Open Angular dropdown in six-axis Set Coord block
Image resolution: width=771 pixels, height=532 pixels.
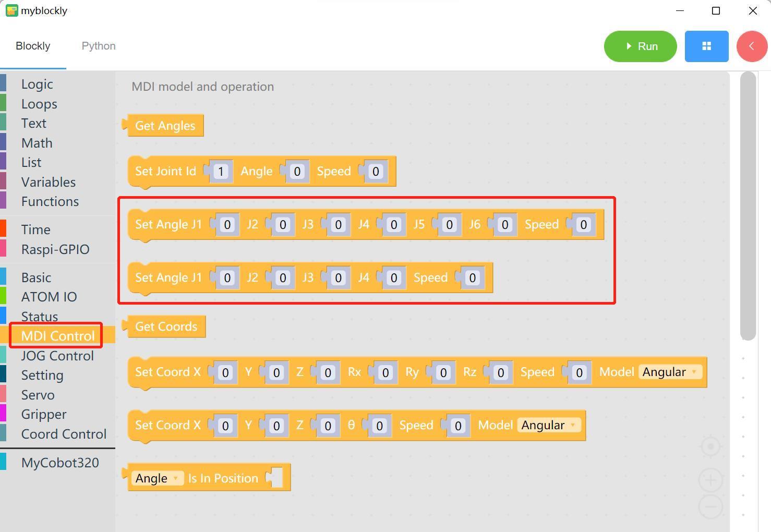tap(670, 372)
